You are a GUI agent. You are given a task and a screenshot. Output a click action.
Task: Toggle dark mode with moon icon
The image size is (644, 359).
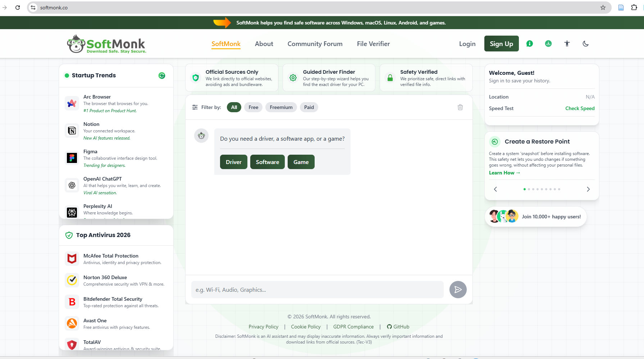pyautogui.click(x=585, y=44)
